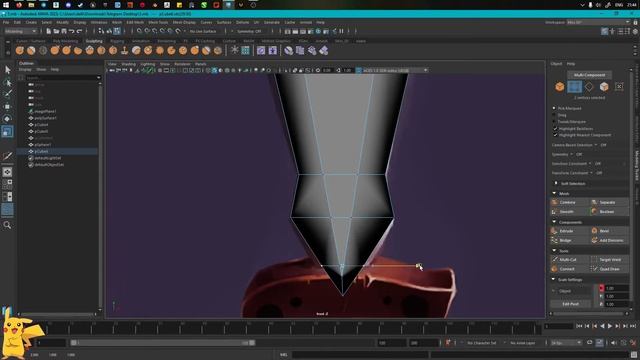640x360 pixels.
Task: Select Tweak/Marquee selection mode
Action: [554, 122]
